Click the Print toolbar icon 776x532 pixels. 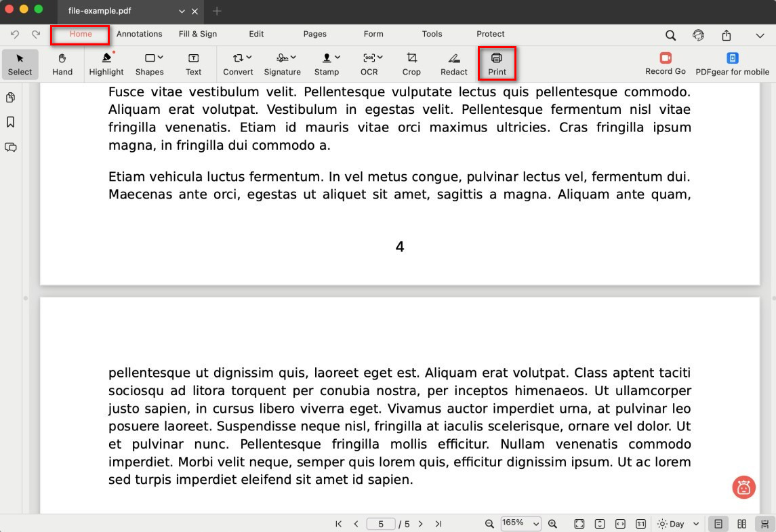click(x=497, y=63)
